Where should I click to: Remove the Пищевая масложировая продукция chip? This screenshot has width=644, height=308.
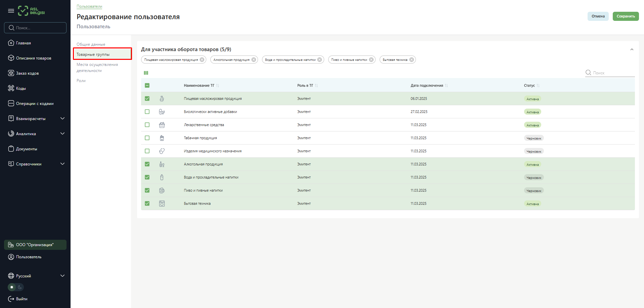(x=202, y=60)
